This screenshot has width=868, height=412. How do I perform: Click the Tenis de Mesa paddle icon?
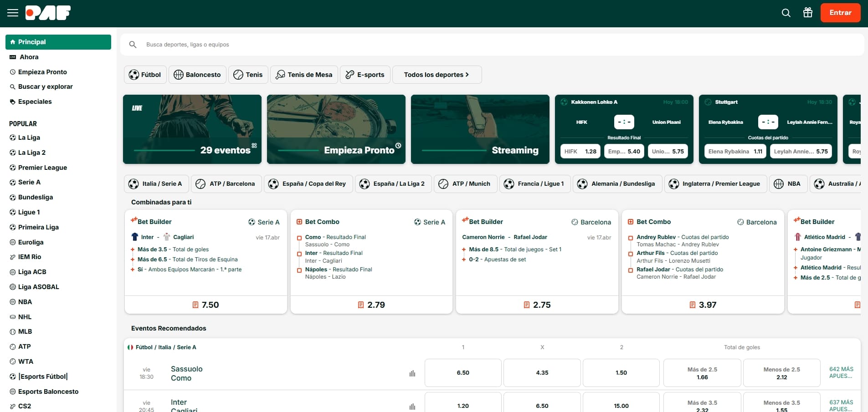click(281, 75)
